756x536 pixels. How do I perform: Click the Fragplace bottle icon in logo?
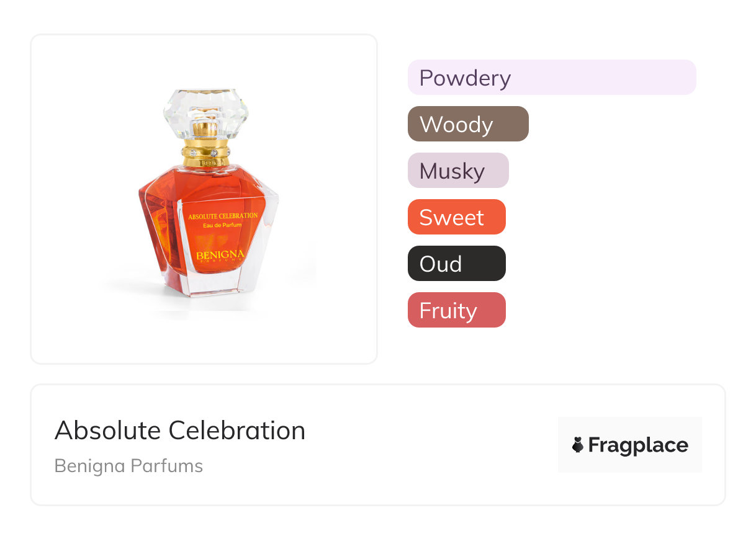tap(578, 445)
